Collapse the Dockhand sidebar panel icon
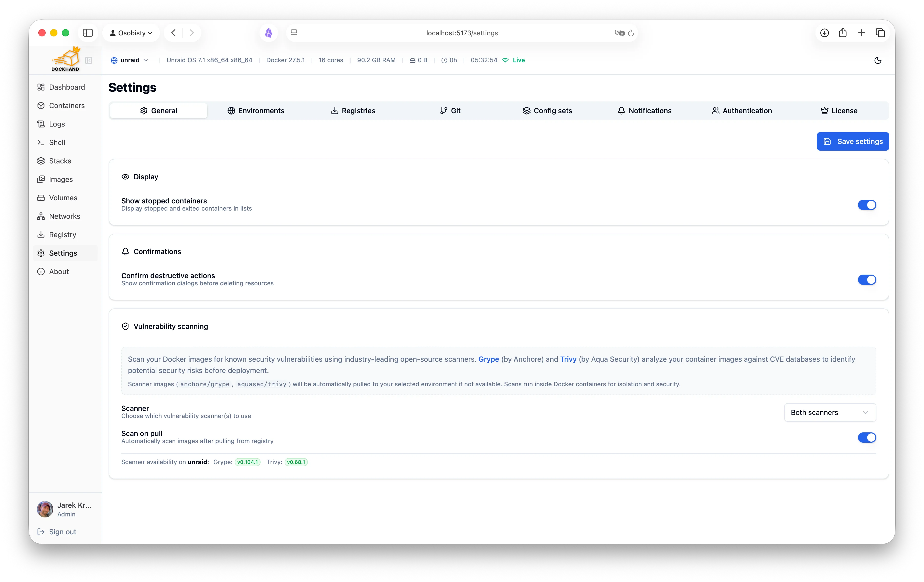 89,60
